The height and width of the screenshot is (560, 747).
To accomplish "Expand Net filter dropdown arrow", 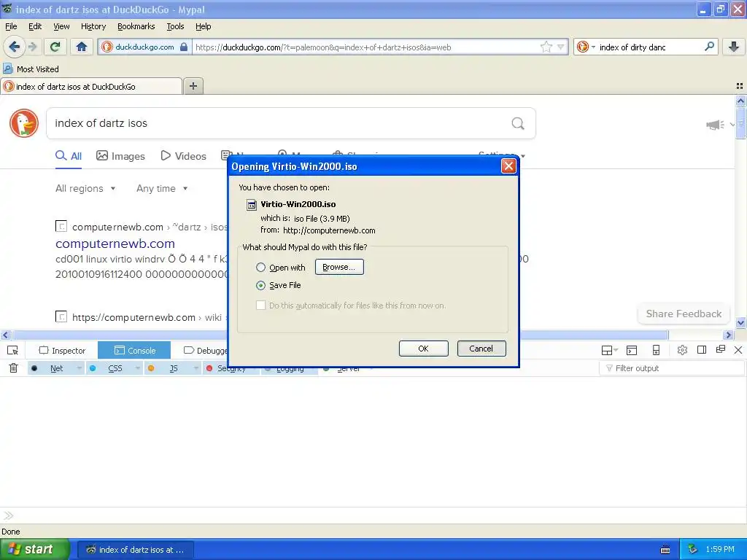I will (79, 368).
